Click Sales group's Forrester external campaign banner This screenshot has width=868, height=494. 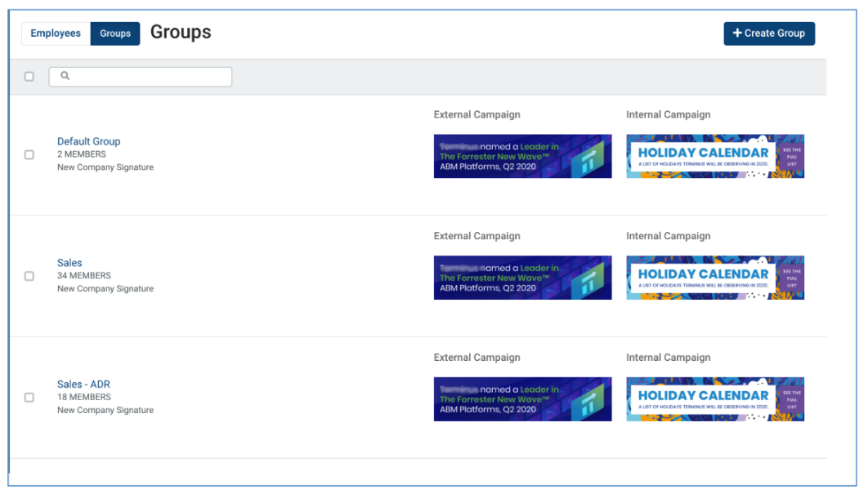[522, 278]
